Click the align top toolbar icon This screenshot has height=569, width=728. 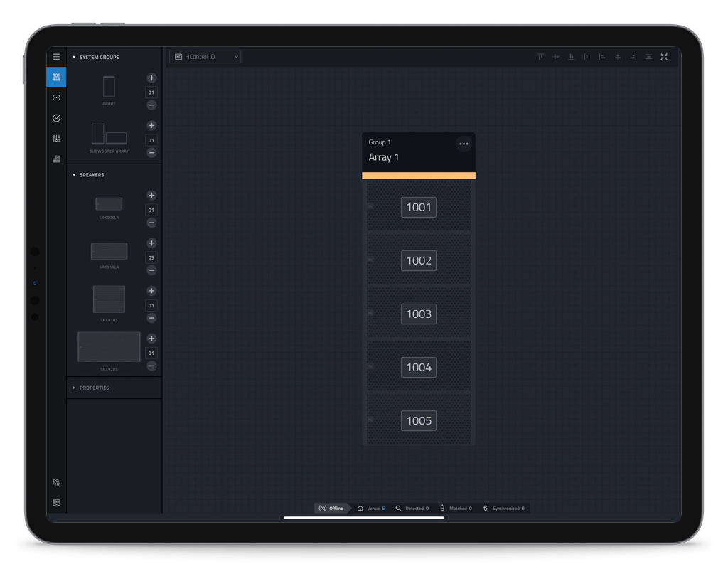[x=540, y=57]
